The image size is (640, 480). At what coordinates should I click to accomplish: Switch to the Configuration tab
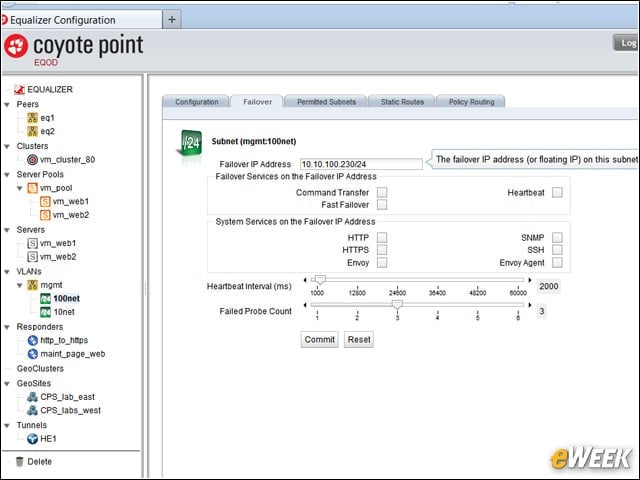point(196,102)
